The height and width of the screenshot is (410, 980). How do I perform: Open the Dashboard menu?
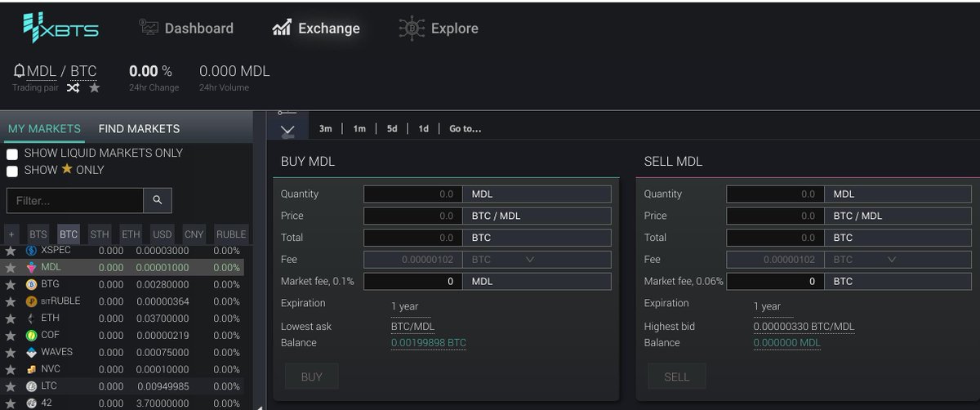[185, 28]
